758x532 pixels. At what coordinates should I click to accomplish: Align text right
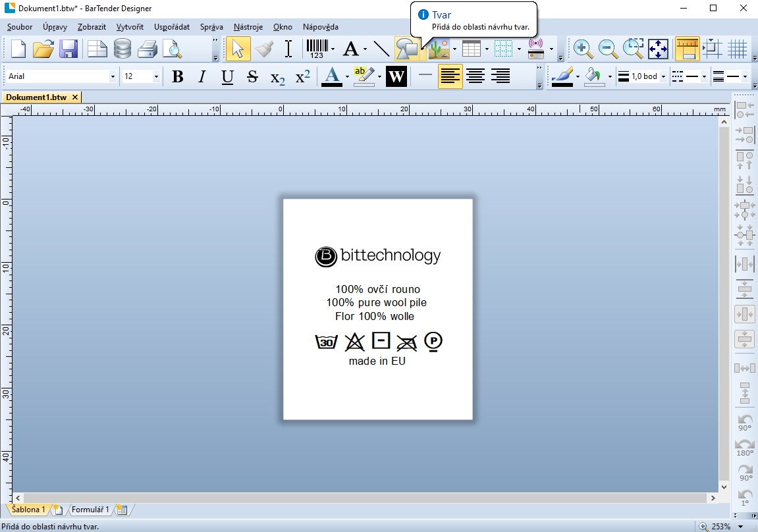501,76
